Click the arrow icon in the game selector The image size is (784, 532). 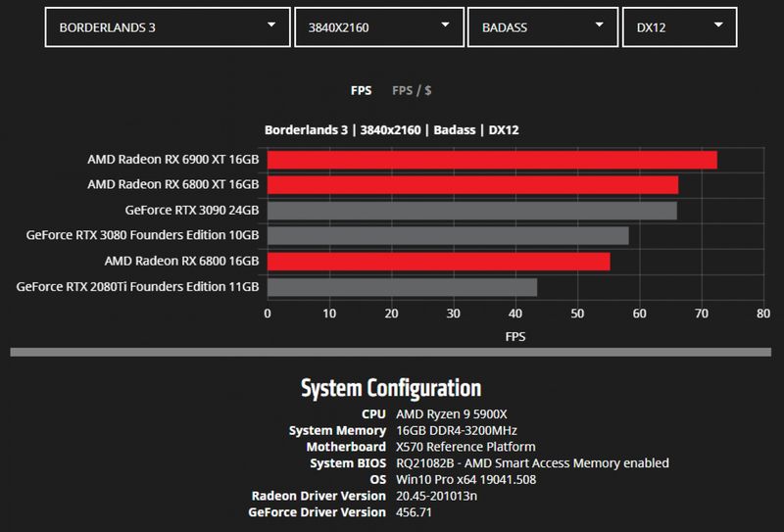coord(271,24)
